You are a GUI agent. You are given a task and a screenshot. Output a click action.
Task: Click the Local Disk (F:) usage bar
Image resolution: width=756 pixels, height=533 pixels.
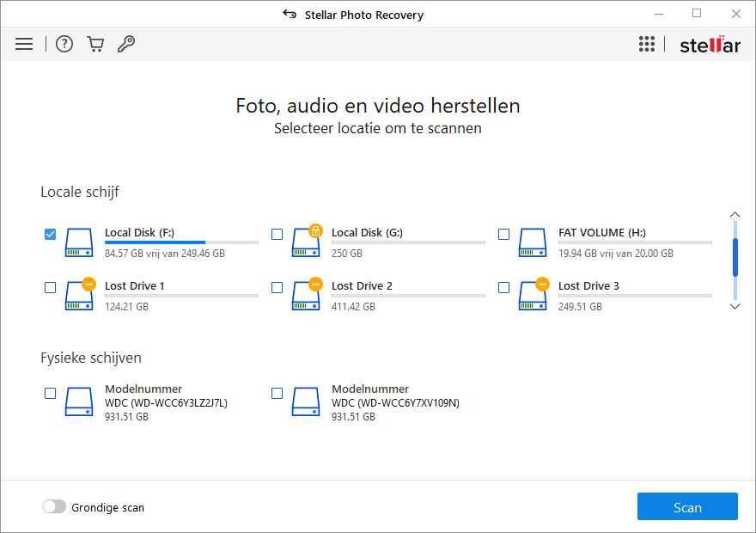(181, 242)
